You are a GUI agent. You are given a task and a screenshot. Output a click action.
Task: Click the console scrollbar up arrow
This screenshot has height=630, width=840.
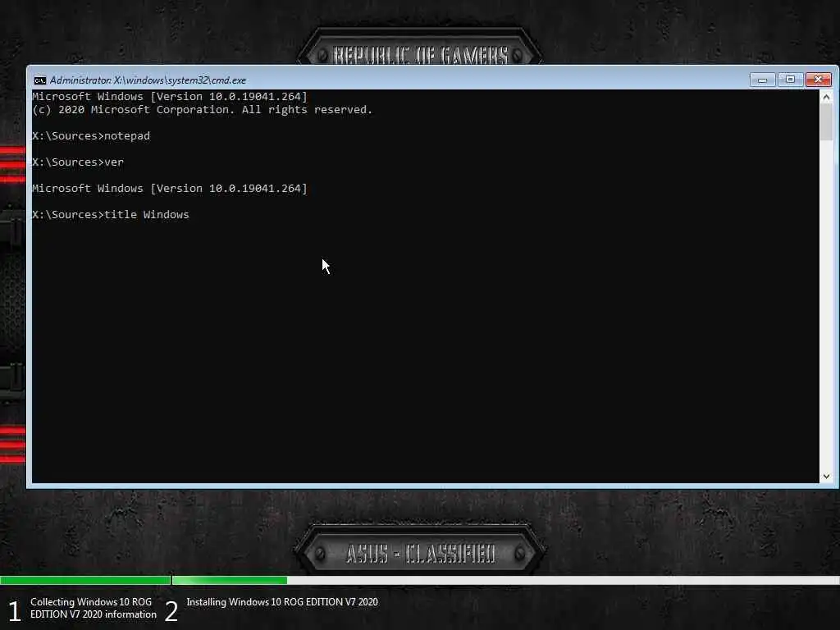(826, 97)
